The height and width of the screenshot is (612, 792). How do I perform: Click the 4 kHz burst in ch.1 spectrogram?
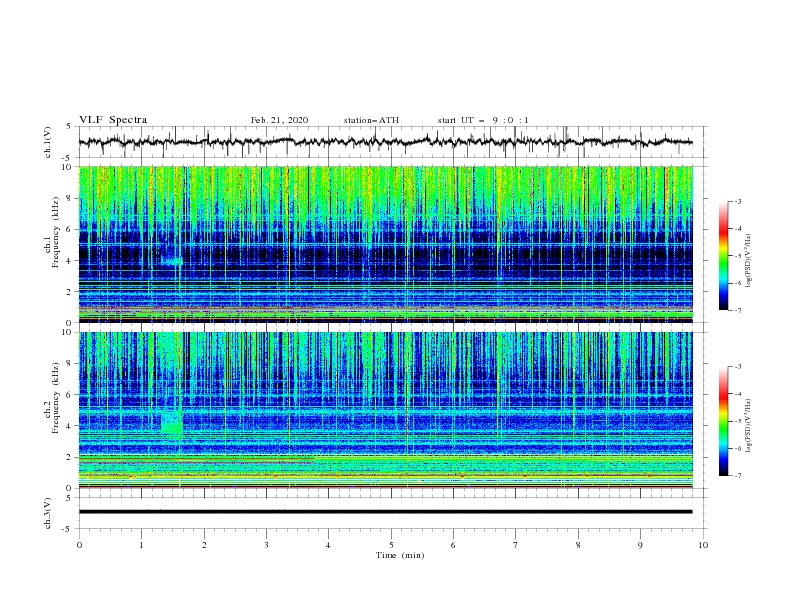(x=172, y=261)
